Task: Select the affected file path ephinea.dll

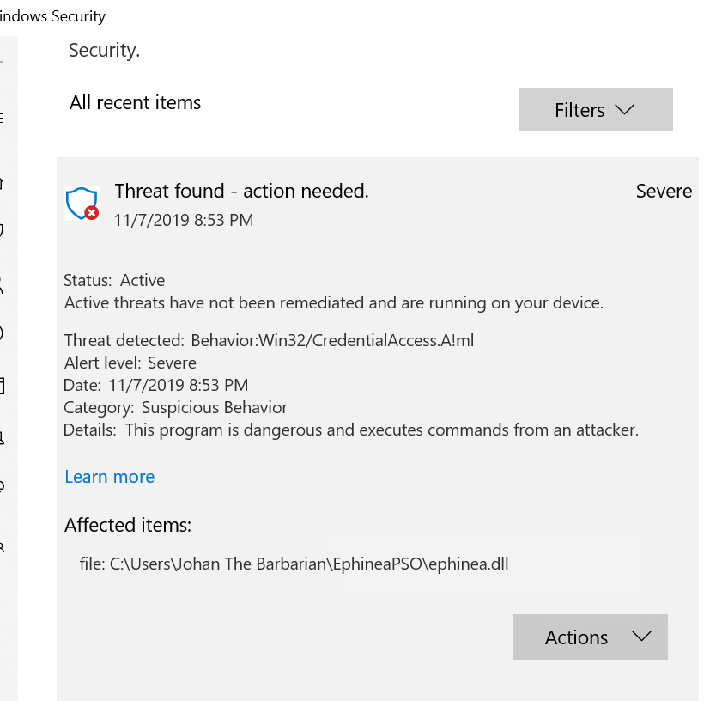Action: (294, 564)
